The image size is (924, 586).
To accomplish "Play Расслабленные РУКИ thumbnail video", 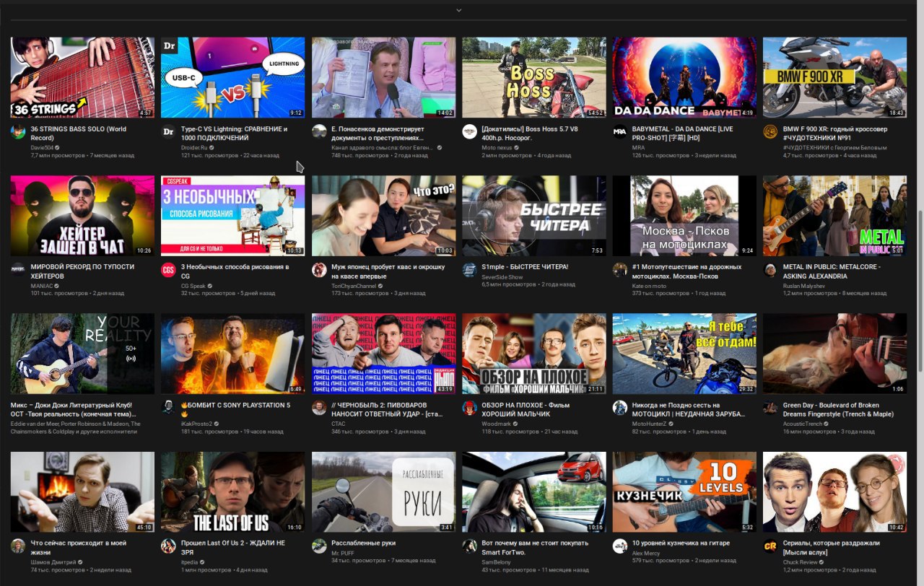I will pyautogui.click(x=383, y=492).
